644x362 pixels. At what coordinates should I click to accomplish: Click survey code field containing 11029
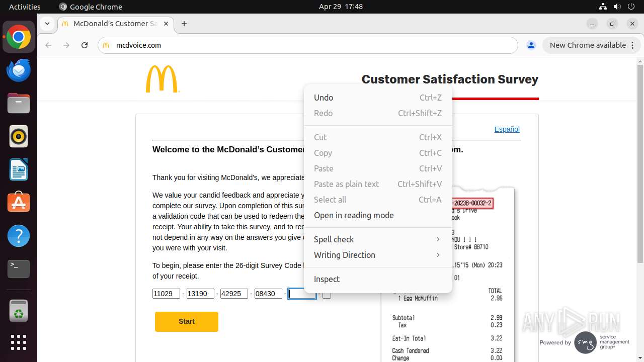click(166, 294)
